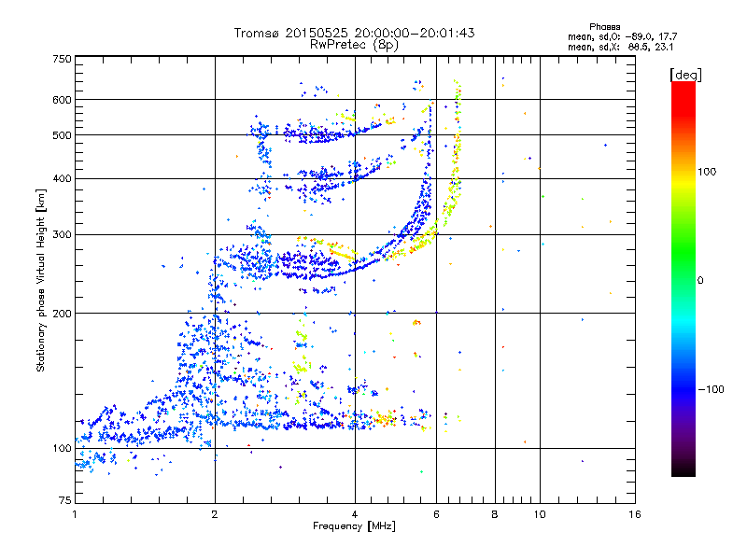The image size is (747, 560).
Task: Click the Y-axis label '300'
Action: [63, 235]
